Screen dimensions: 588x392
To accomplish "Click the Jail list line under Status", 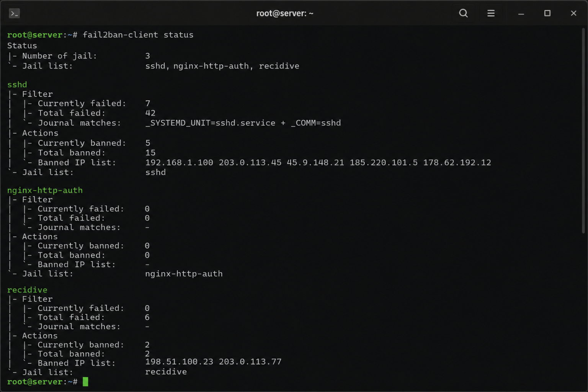I will 153,66.
